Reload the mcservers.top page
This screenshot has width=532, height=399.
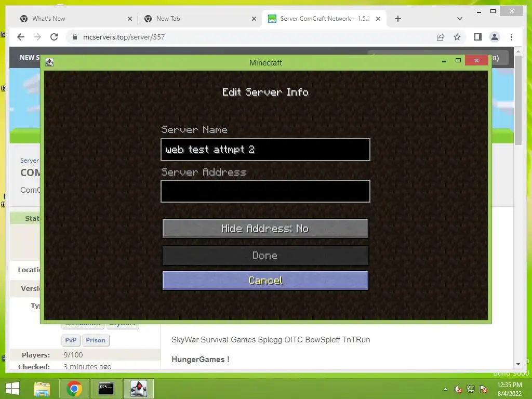[54, 37]
